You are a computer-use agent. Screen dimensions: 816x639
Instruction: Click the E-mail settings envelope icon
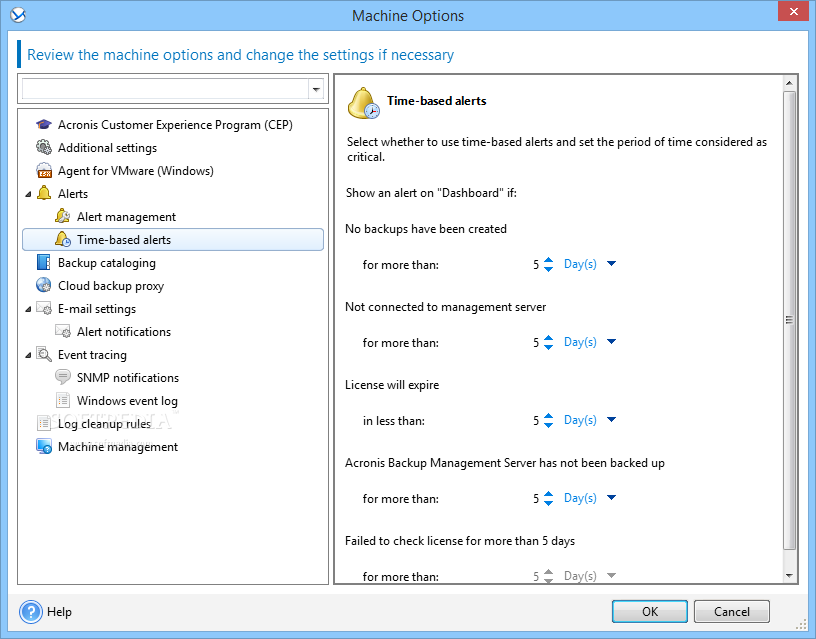tap(44, 309)
